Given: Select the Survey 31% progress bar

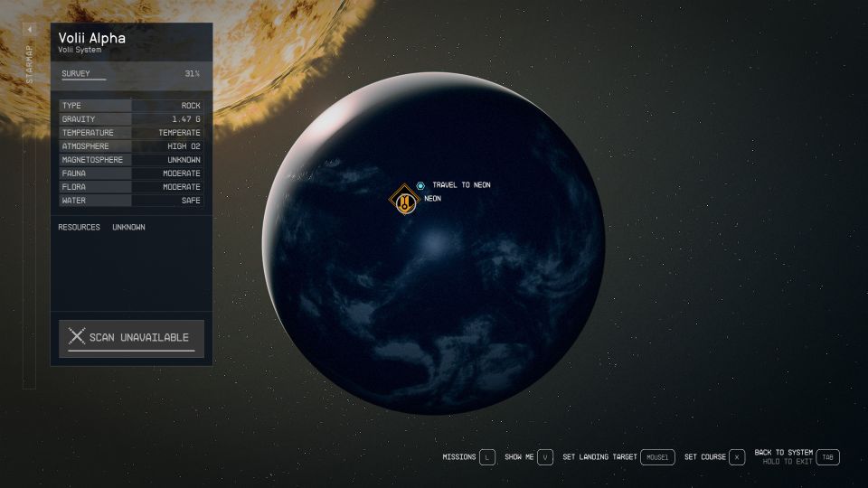Looking at the screenshot, I should pos(131,75).
